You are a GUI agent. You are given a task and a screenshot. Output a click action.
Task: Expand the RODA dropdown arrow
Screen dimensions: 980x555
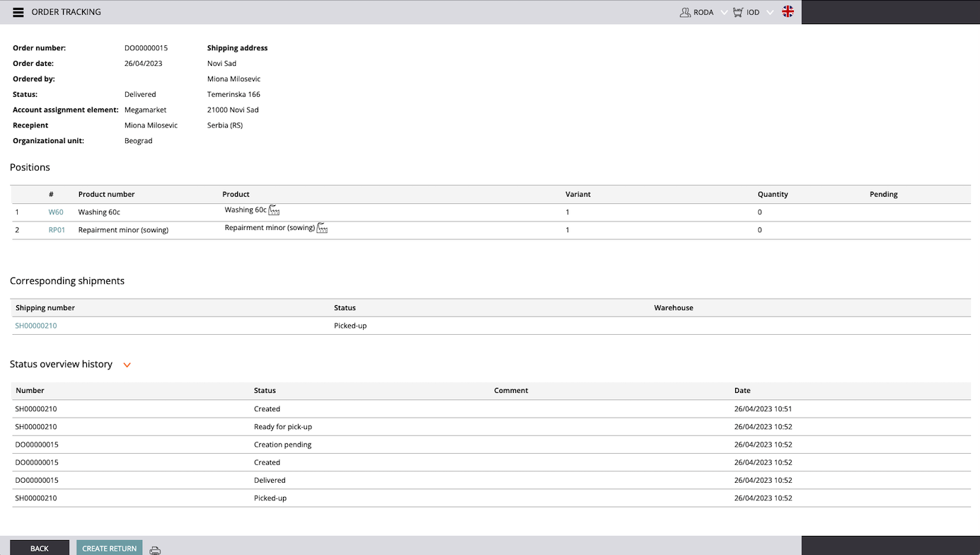[724, 12]
